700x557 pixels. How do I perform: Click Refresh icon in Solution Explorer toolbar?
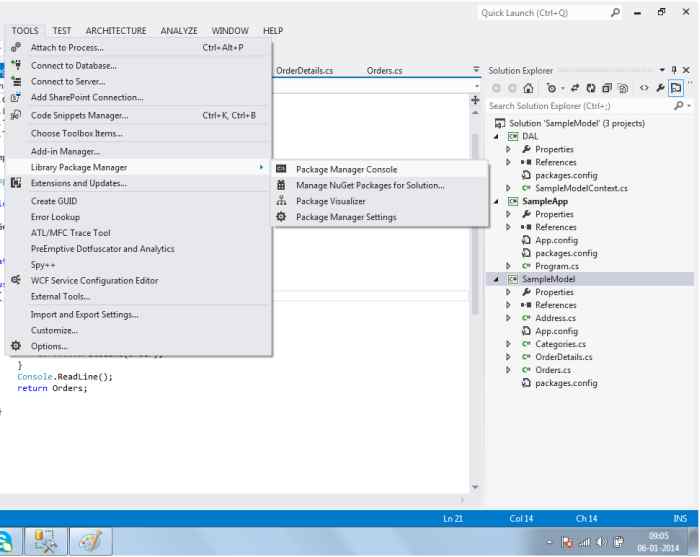(591, 88)
